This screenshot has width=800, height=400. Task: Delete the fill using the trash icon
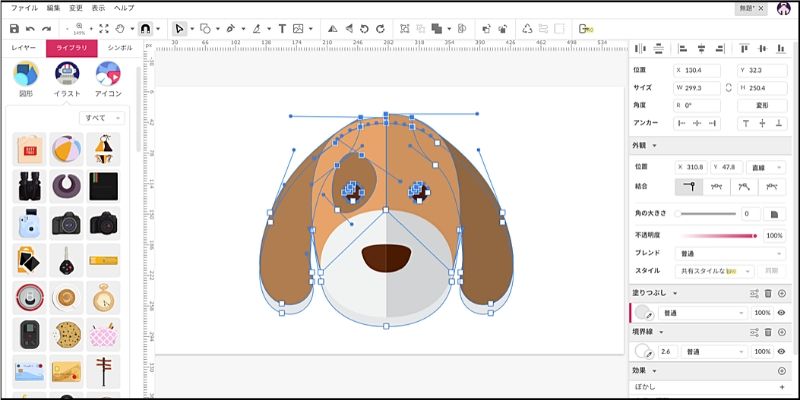[768, 293]
